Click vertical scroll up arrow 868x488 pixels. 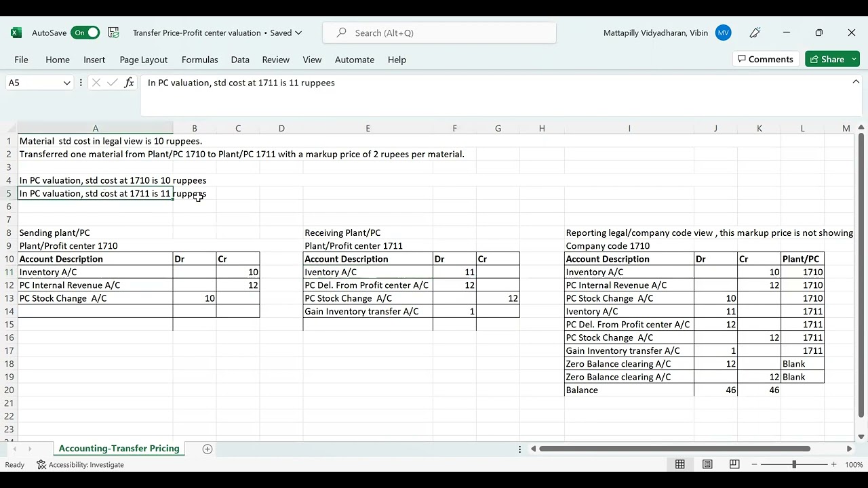click(861, 127)
